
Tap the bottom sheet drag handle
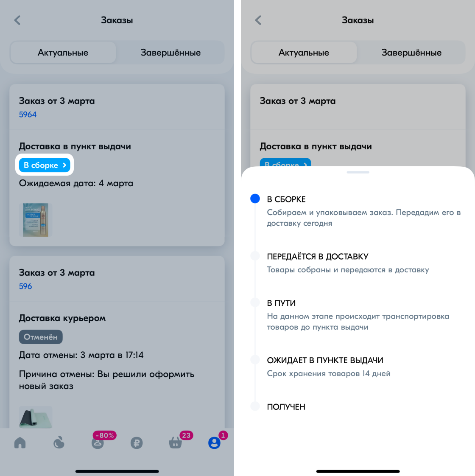click(358, 172)
